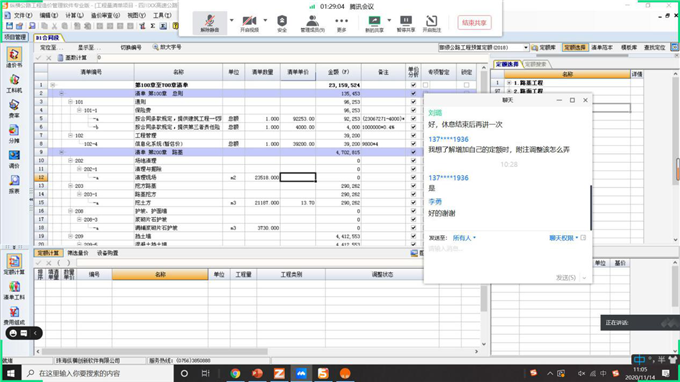Image resolution: width=680 pixels, height=382 pixels.
Task: Click the chat message input field
Action: (507, 259)
